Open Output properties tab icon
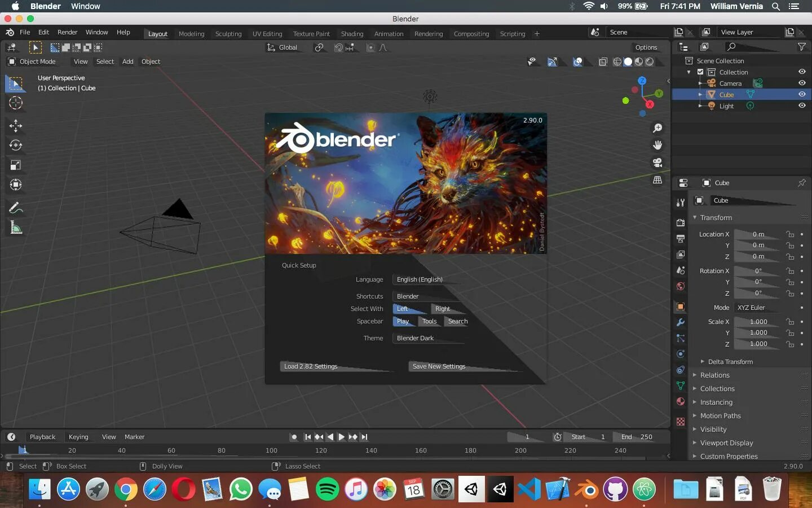This screenshot has height=508, width=812. 681,238
